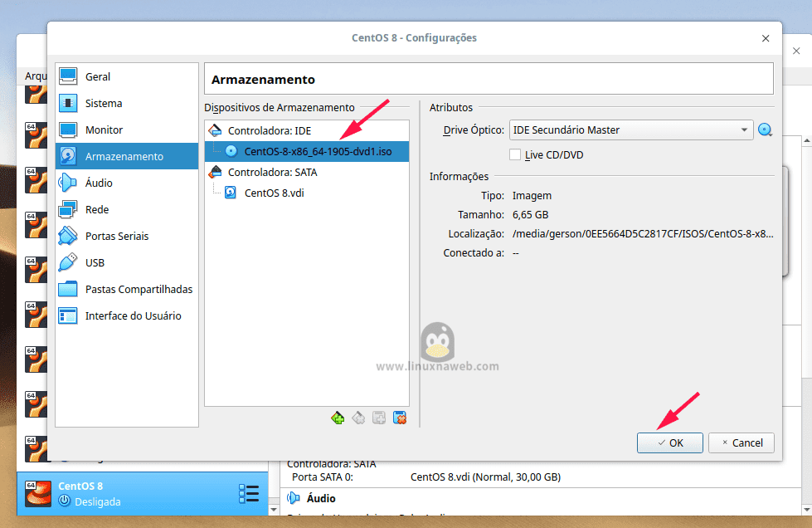Click the VM list scrollbar down arrow
This screenshot has width=812, height=528.
click(274, 510)
